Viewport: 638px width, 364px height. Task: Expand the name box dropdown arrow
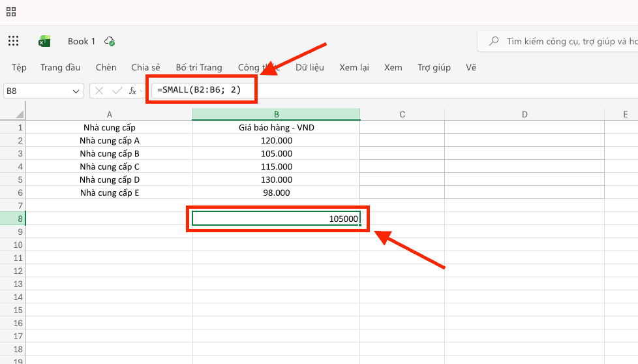coord(76,91)
